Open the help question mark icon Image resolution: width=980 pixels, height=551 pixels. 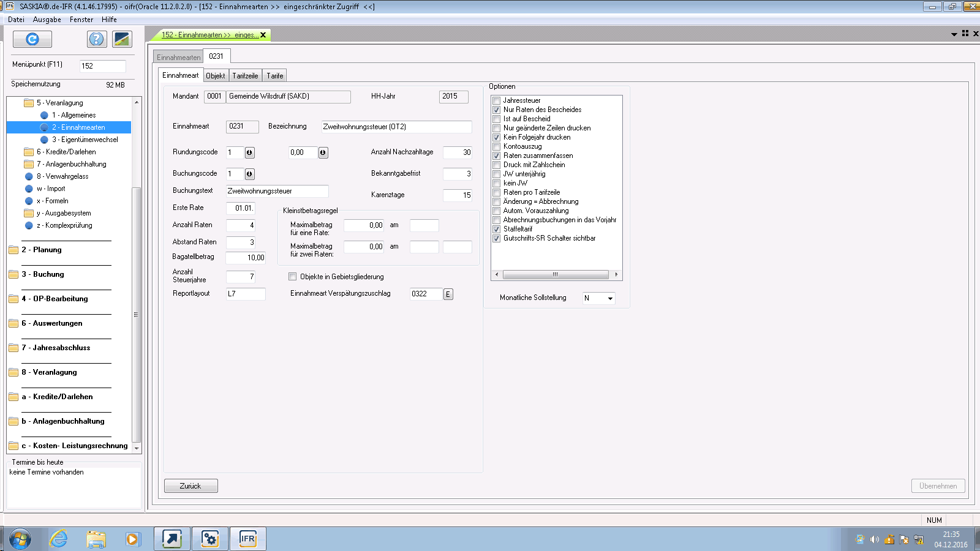tap(96, 39)
